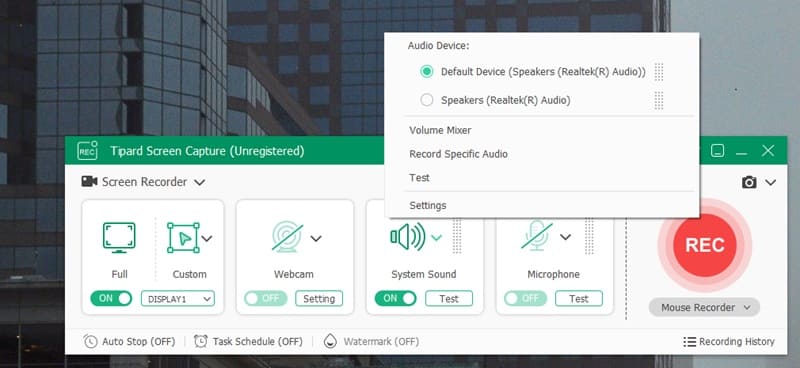Click the Screen Recorder camcorder icon
Image resolution: width=800 pixels, height=368 pixels.
click(x=89, y=181)
